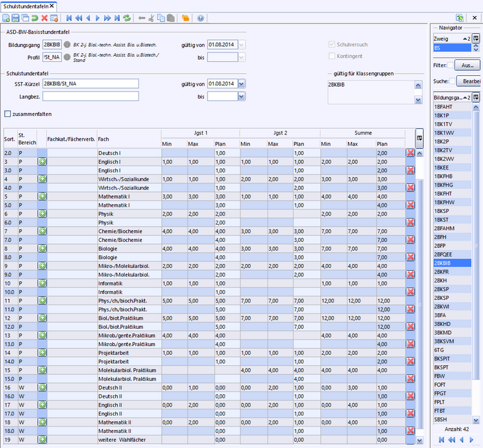Jump to first record with navigation icon
483x448 pixels.
coord(69,17)
